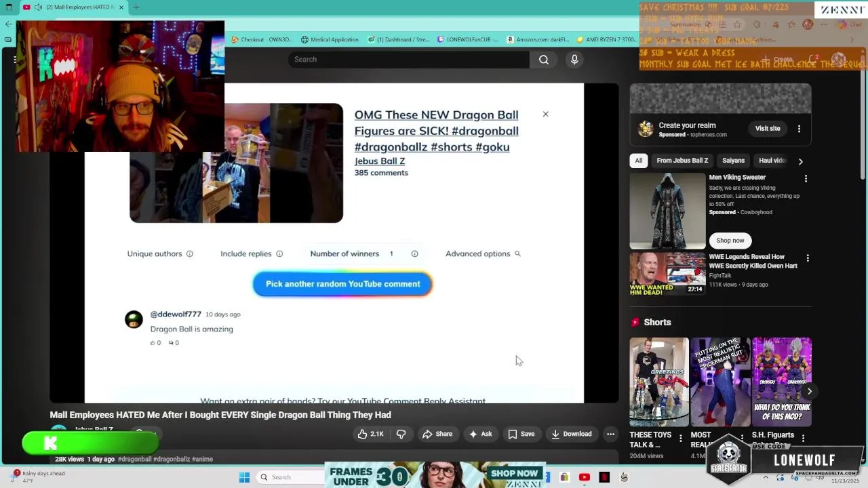
Task: Select the All filter chip
Action: click(x=638, y=161)
